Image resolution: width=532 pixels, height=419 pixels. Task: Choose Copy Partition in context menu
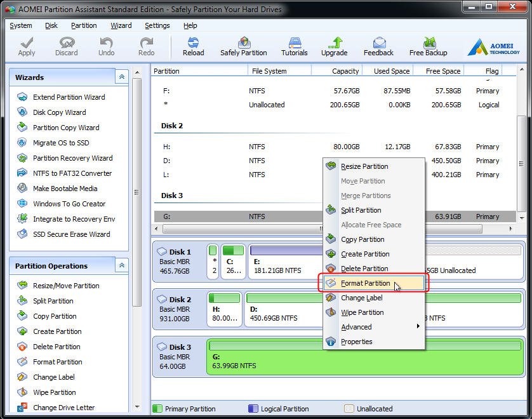[374, 239]
